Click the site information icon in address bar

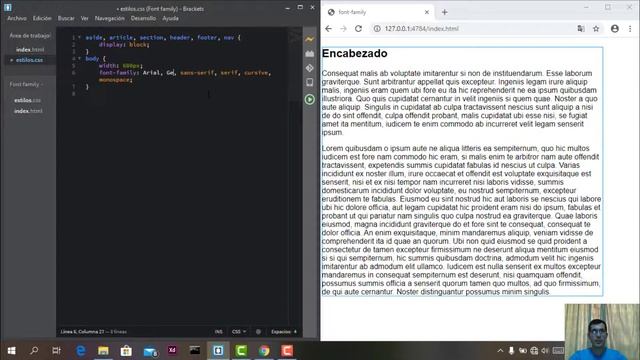click(377, 29)
